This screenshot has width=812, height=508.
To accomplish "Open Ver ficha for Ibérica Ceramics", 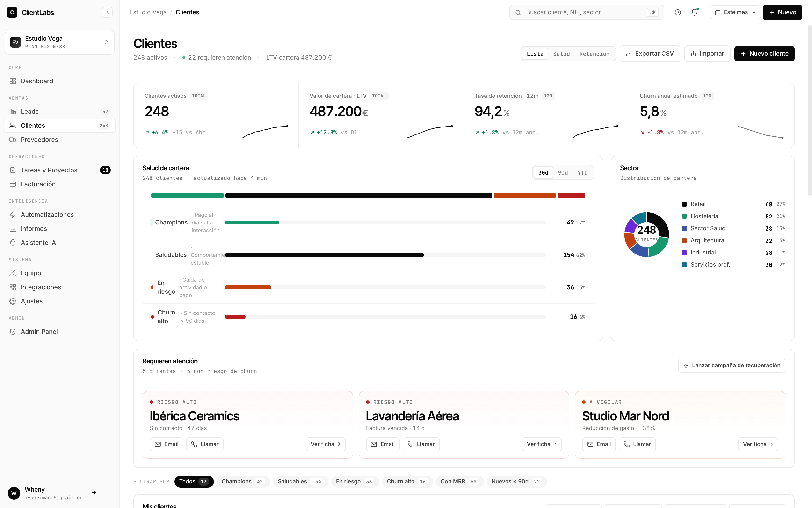I will point(326,444).
